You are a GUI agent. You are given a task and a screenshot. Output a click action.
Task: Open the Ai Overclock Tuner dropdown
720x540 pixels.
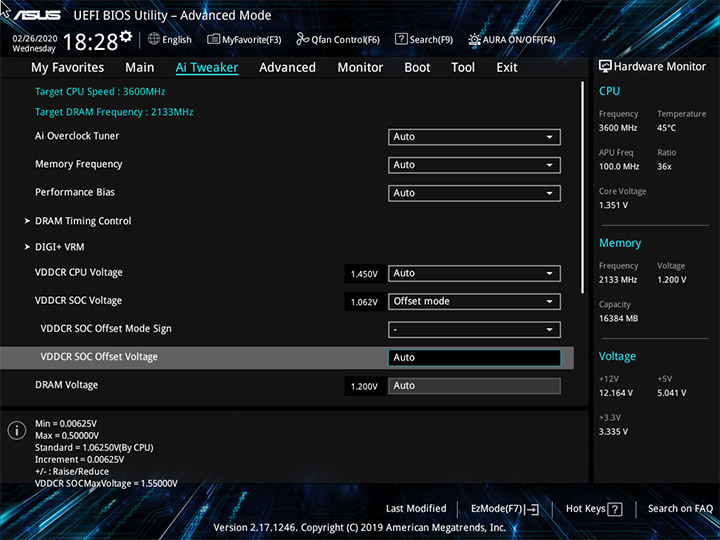coord(474,137)
